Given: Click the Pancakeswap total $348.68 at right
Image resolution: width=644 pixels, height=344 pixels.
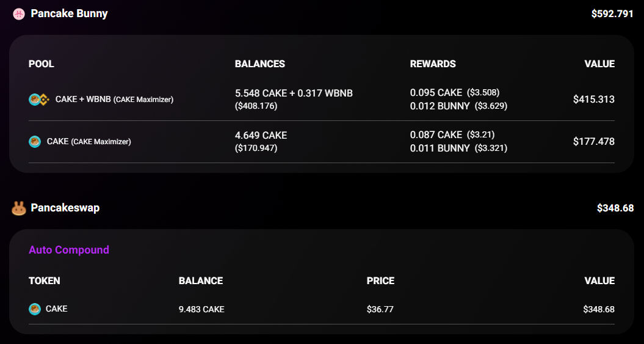Looking at the screenshot, I should point(615,208).
